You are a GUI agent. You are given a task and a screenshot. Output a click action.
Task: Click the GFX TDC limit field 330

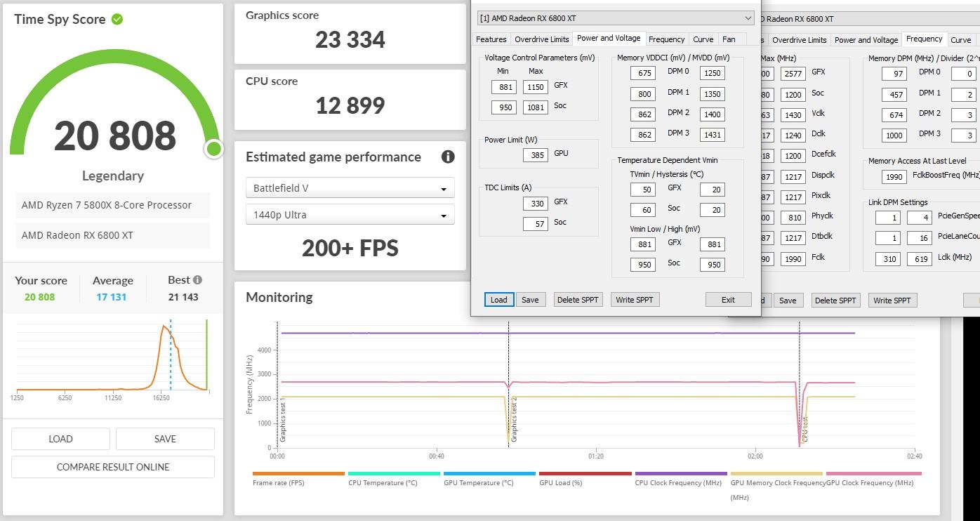click(x=536, y=204)
